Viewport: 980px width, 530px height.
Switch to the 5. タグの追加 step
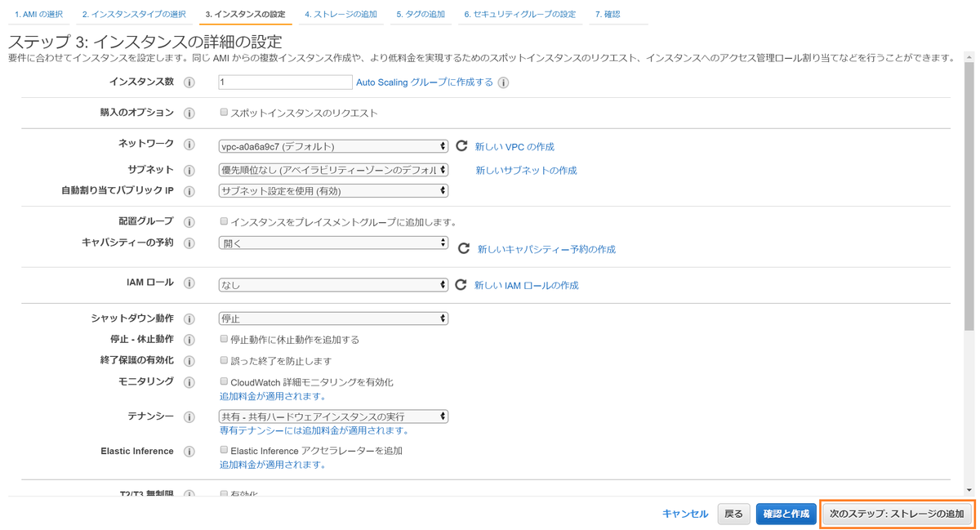pyautogui.click(x=421, y=14)
